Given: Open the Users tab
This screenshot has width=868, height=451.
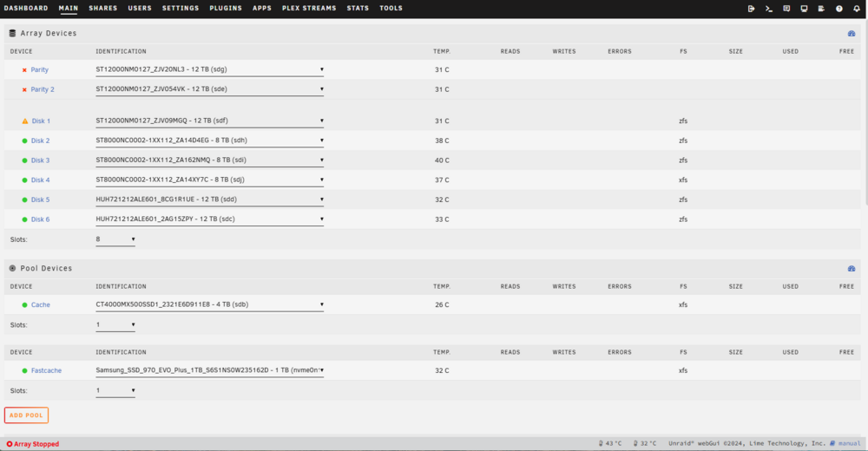Looking at the screenshot, I should (140, 9).
